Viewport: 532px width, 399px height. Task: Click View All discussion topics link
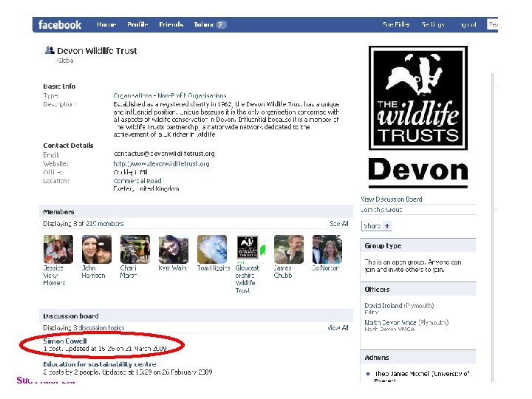coord(338,328)
